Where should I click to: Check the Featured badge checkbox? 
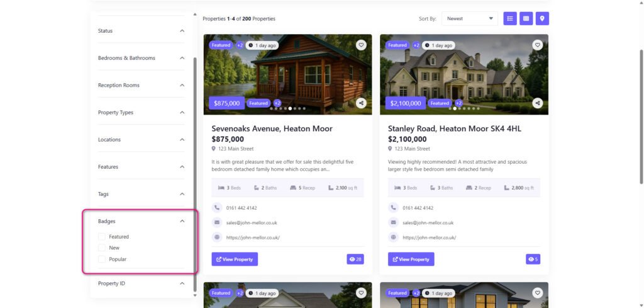(102, 237)
